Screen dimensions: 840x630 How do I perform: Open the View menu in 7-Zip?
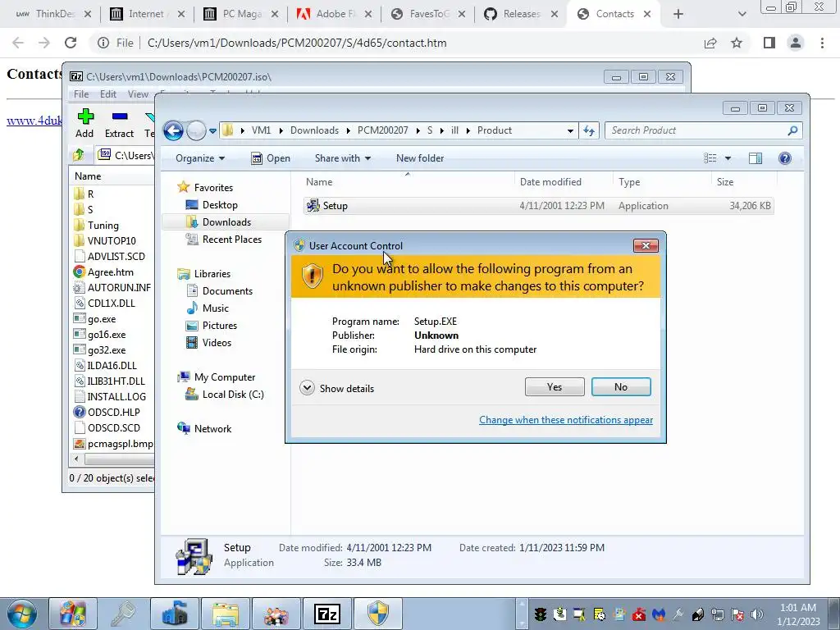point(138,94)
